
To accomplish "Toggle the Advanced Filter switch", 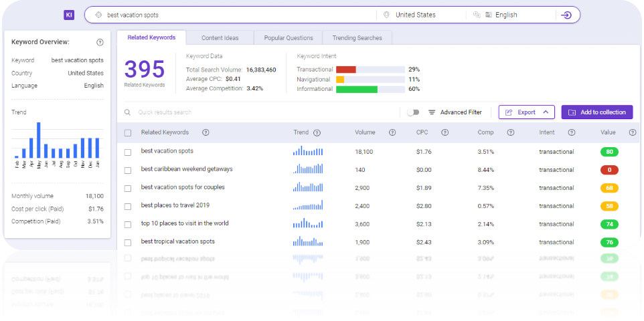I will [413, 112].
